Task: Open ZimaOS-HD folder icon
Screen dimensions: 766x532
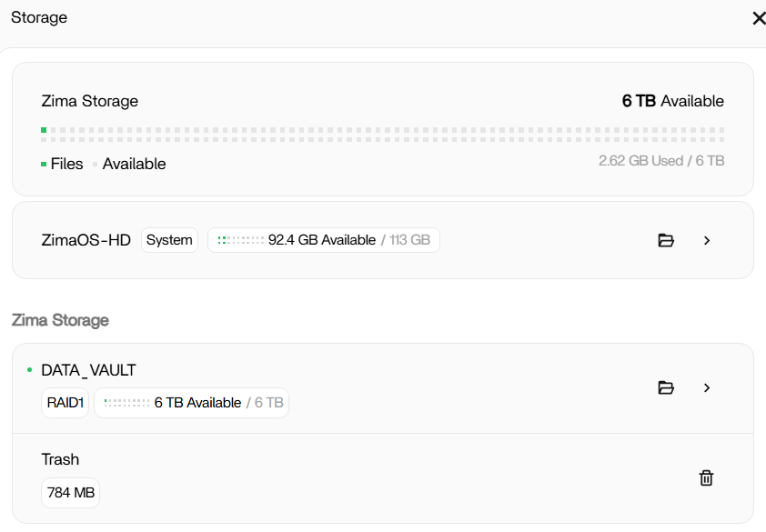Action: click(666, 240)
